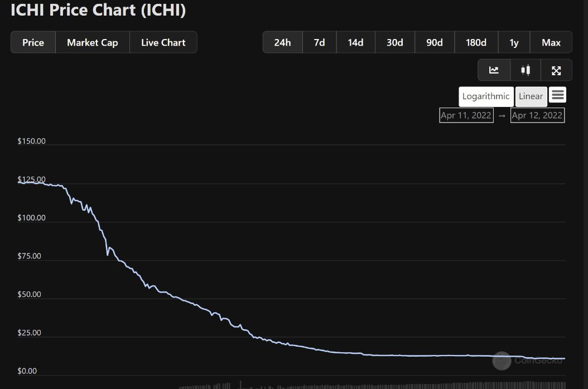
Task: Open the Apr 12, 2022 end date picker
Action: pyautogui.click(x=537, y=115)
